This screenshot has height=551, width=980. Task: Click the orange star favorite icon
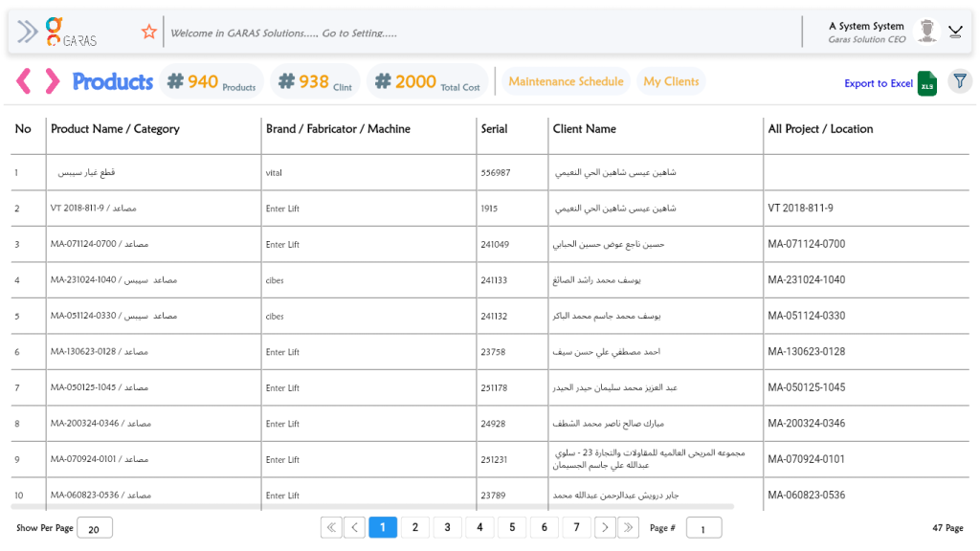148,32
